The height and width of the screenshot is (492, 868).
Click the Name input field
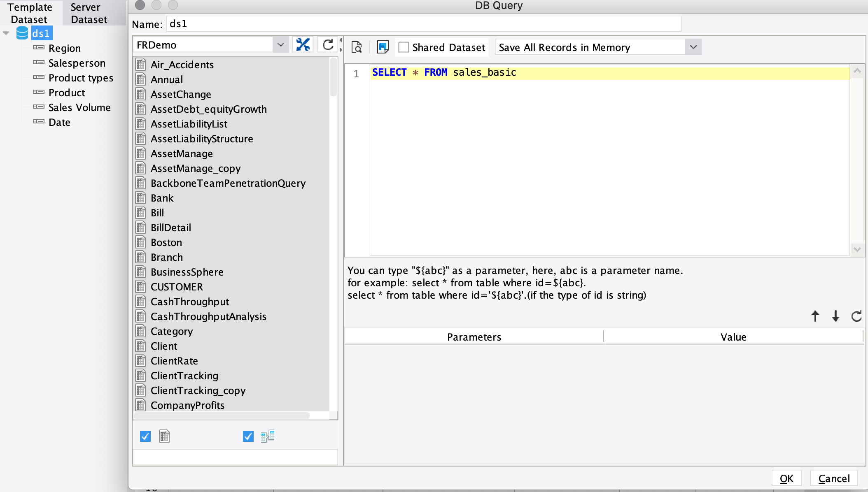point(424,24)
